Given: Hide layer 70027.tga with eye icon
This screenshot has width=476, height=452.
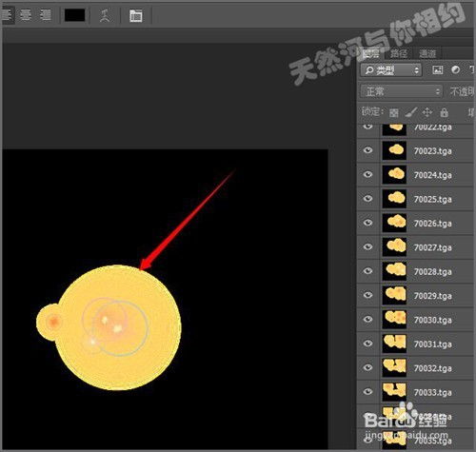Looking at the screenshot, I should pyautogui.click(x=367, y=246).
